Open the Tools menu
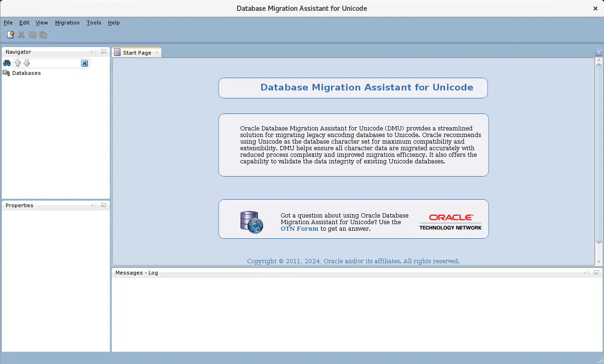The width and height of the screenshot is (604, 364). coord(93,23)
